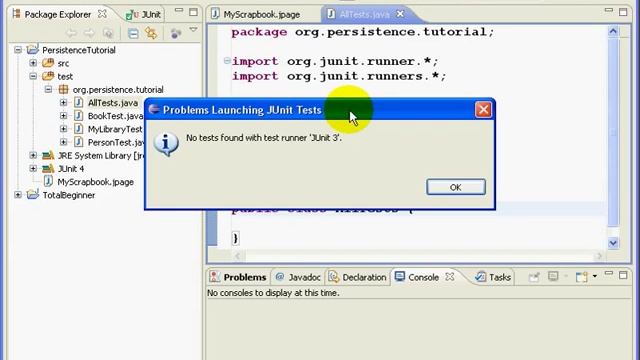Maximize the editor area
640x360 pixels.
[x=623, y=12]
